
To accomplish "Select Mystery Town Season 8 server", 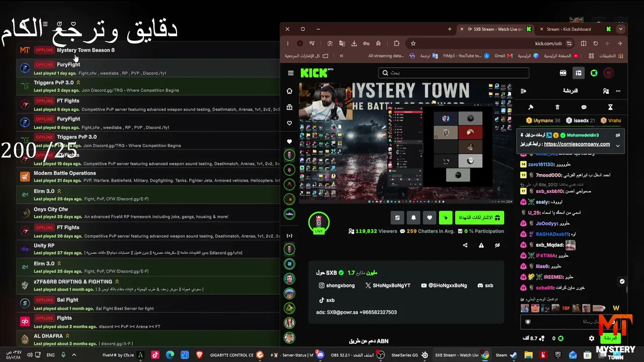I will (x=148, y=50).
